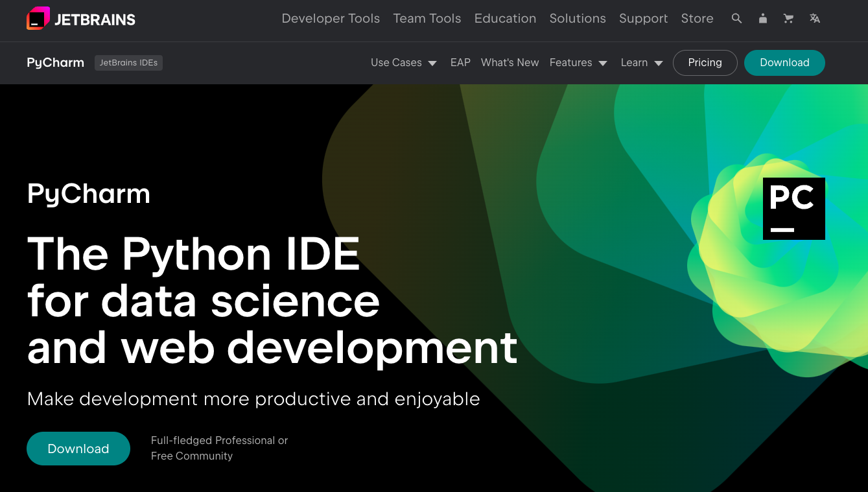Click the large PyCharm hero heading

(89, 194)
